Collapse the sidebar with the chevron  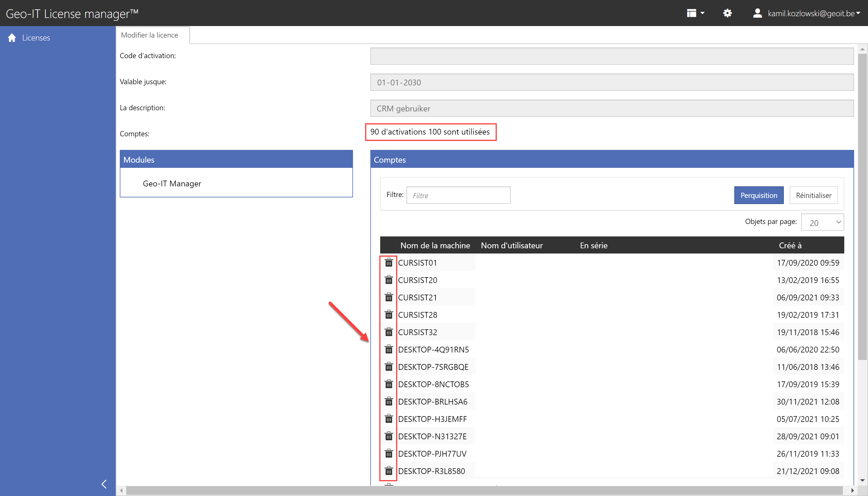click(104, 484)
